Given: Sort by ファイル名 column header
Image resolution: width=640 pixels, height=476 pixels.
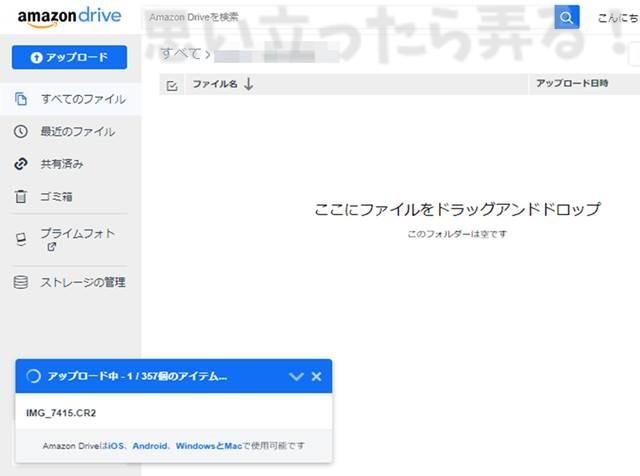Looking at the screenshot, I should pyautogui.click(x=215, y=84).
